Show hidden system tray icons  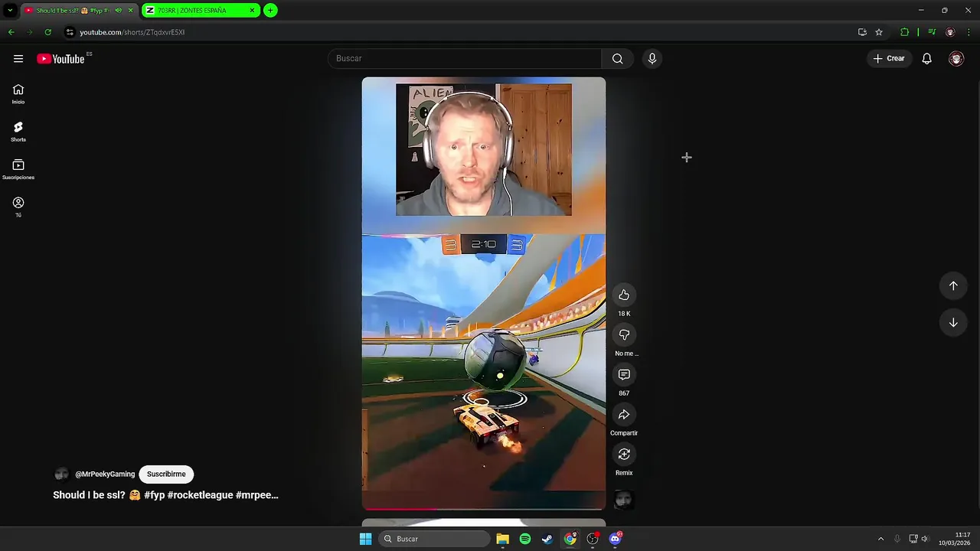pyautogui.click(x=880, y=539)
